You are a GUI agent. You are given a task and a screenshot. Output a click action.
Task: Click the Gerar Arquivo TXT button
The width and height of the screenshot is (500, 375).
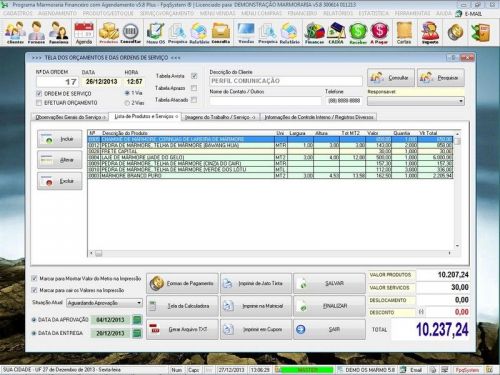[182, 329]
